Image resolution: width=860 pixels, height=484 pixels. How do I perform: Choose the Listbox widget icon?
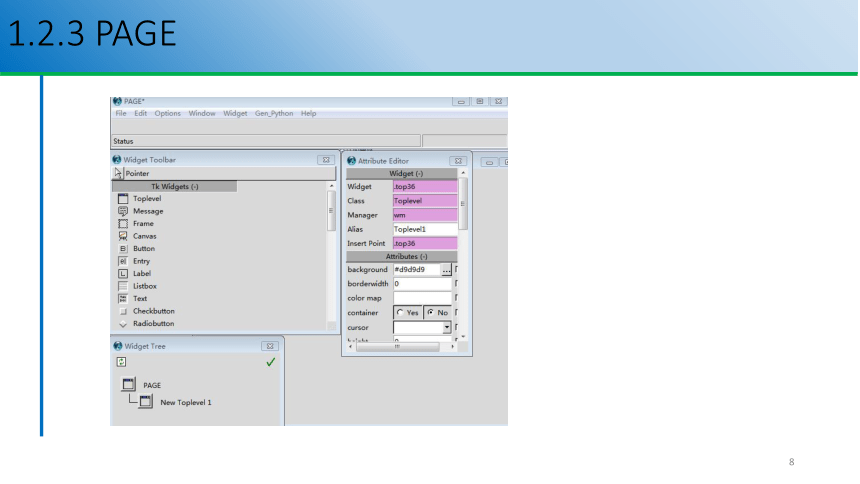pos(123,286)
